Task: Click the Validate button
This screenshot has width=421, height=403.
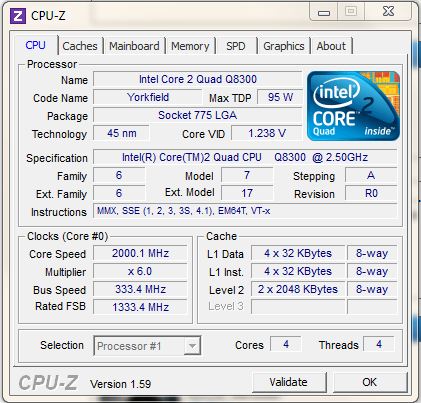Action: tap(289, 382)
